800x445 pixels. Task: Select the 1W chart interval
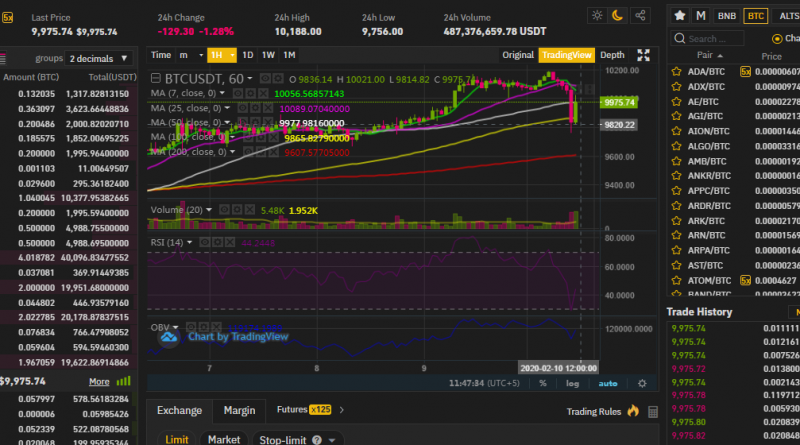pos(268,55)
